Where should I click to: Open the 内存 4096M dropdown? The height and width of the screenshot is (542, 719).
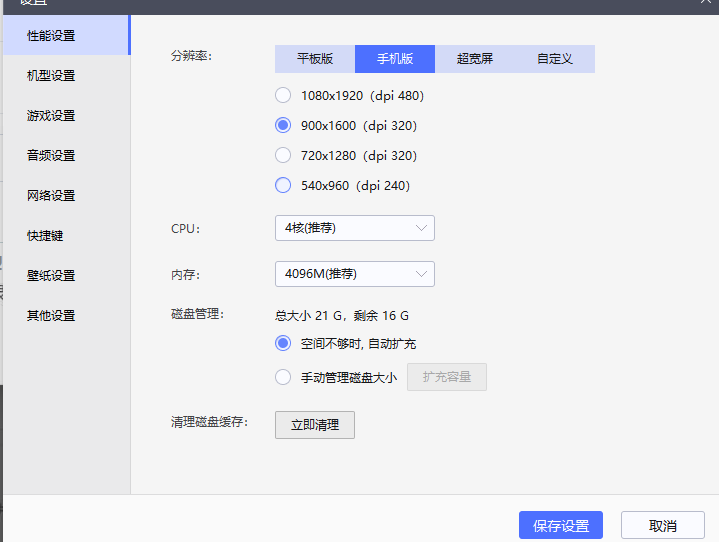[354, 274]
